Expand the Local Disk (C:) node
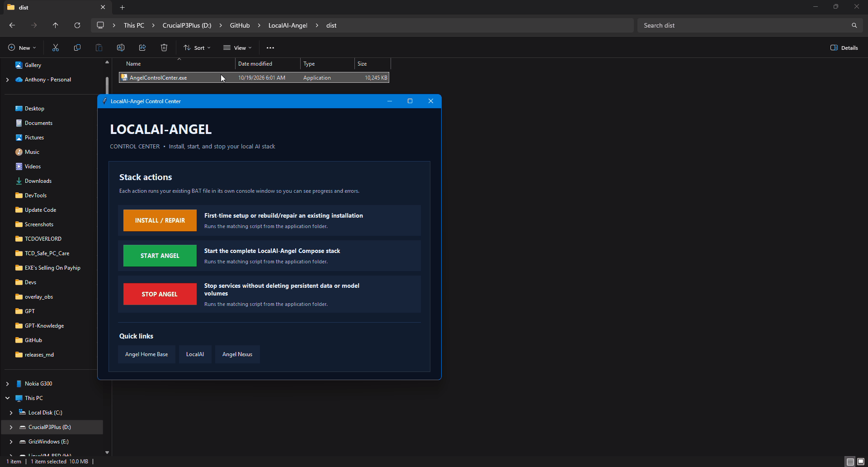 11,413
